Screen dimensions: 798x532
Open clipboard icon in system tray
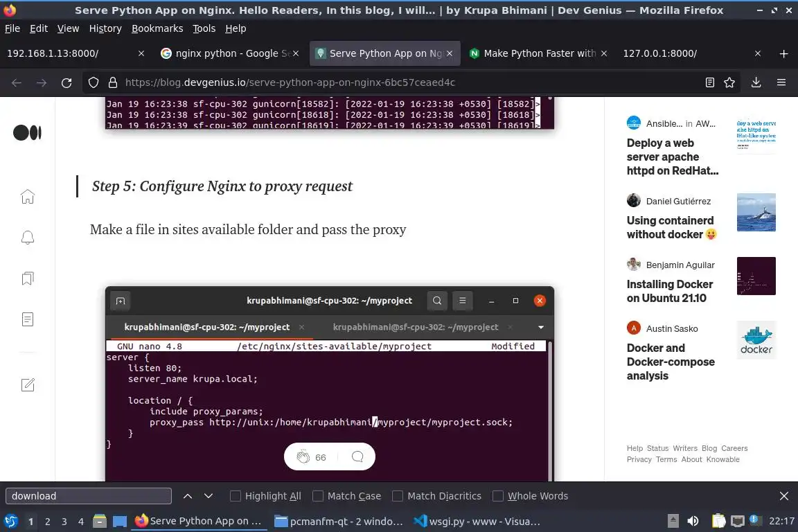coord(718,521)
